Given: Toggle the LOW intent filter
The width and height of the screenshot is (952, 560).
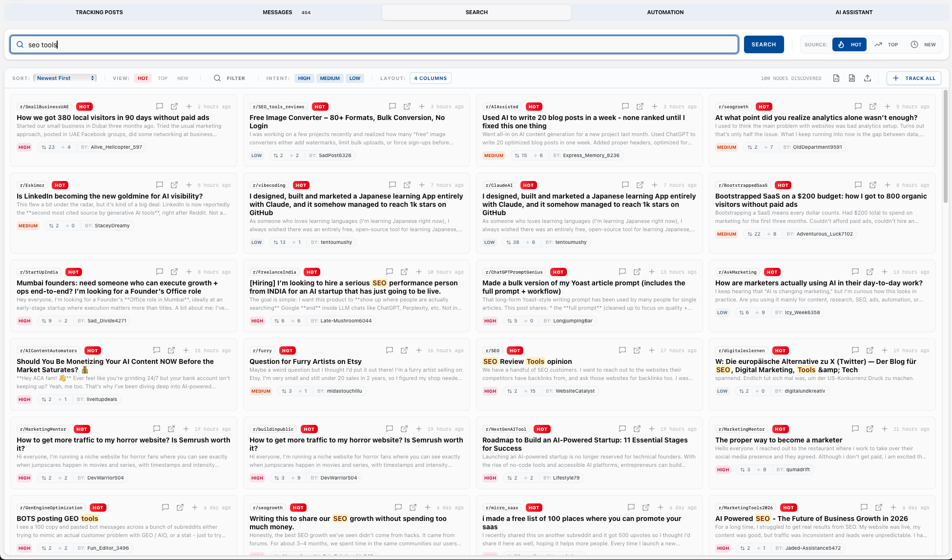Looking at the screenshot, I should point(355,78).
